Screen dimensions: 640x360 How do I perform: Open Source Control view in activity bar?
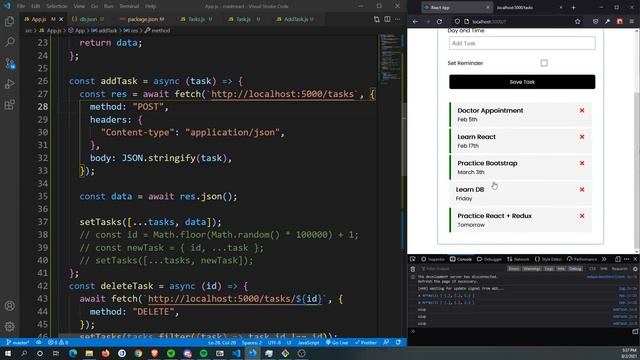pos(9,63)
